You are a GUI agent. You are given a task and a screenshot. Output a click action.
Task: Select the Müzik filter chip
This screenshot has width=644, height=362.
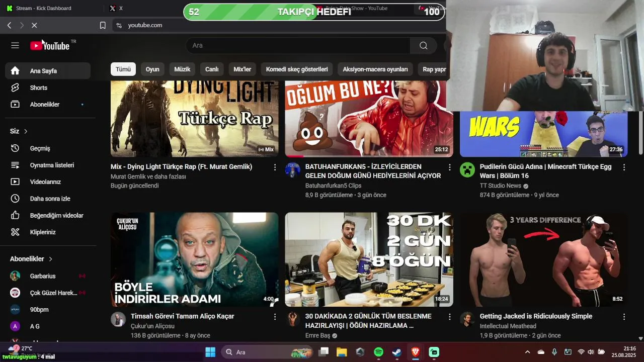(x=182, y=69)
